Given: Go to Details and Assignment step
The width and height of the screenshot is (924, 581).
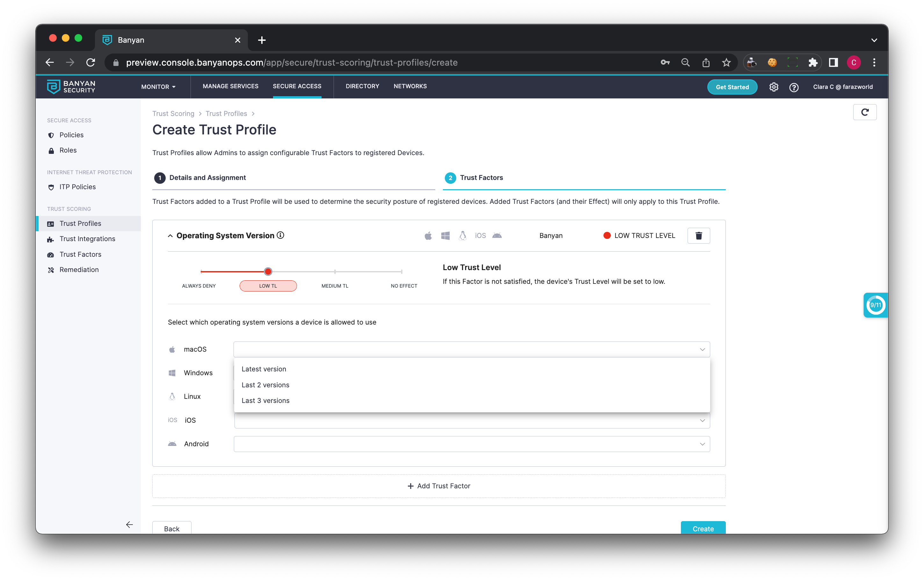Looking at the screenshot, I should pos(207,177).
